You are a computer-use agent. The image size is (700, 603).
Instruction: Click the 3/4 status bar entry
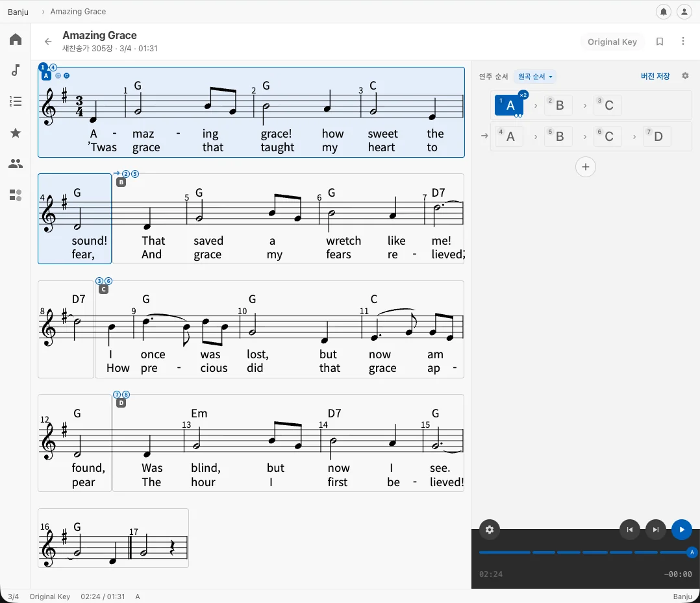point(14,597)
